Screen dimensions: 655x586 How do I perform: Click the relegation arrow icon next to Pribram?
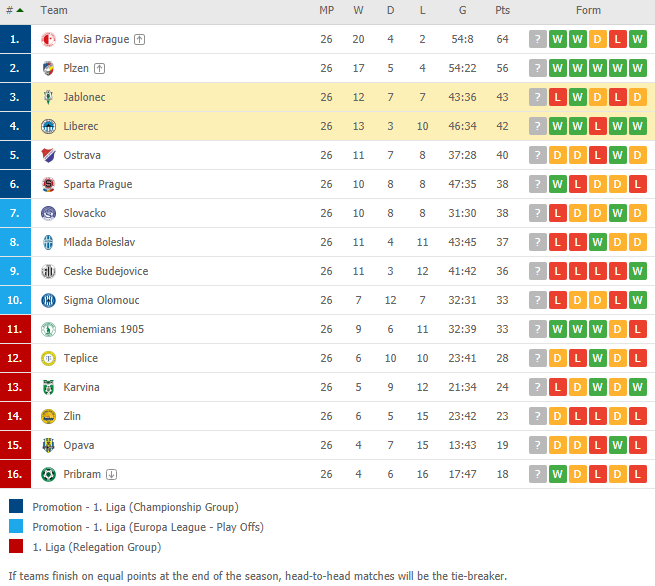click(x=112, y=474)
